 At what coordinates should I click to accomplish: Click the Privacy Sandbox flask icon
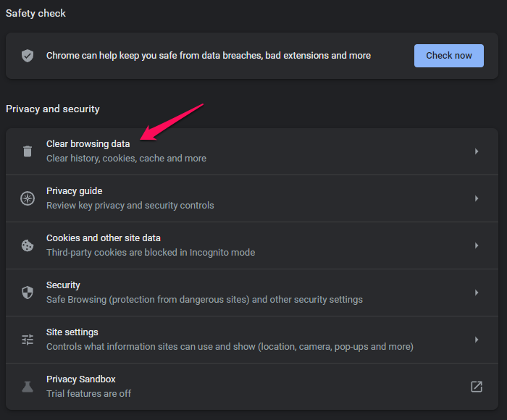point(28,387)
